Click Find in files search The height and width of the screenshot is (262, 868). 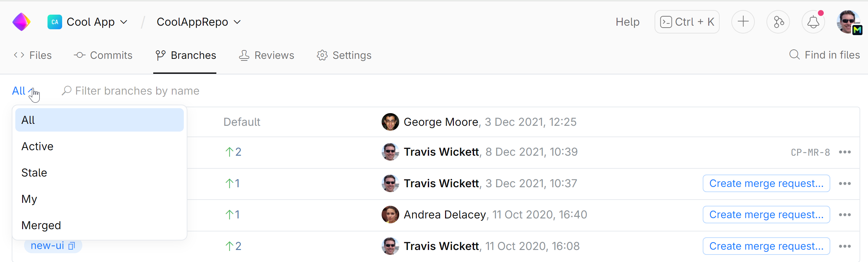(824, 55)
